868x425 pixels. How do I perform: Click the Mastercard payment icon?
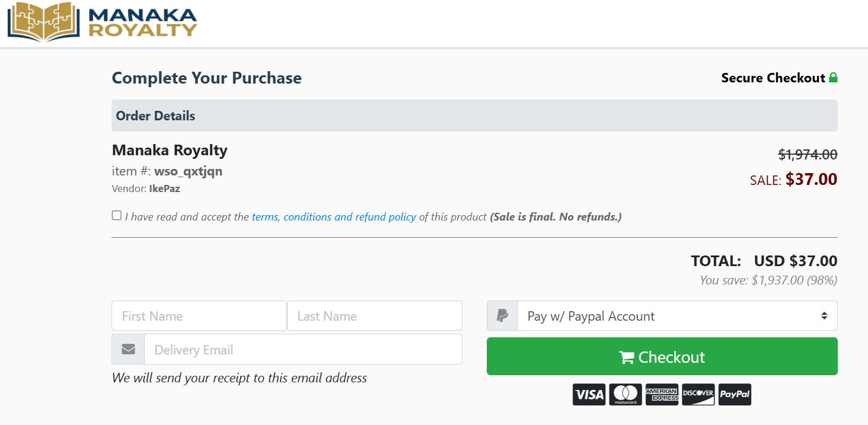point(625,394)
